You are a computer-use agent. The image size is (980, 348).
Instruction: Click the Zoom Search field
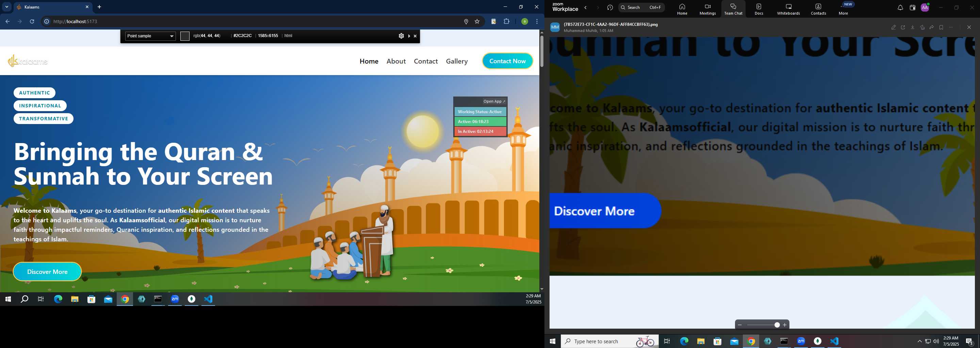641,7
